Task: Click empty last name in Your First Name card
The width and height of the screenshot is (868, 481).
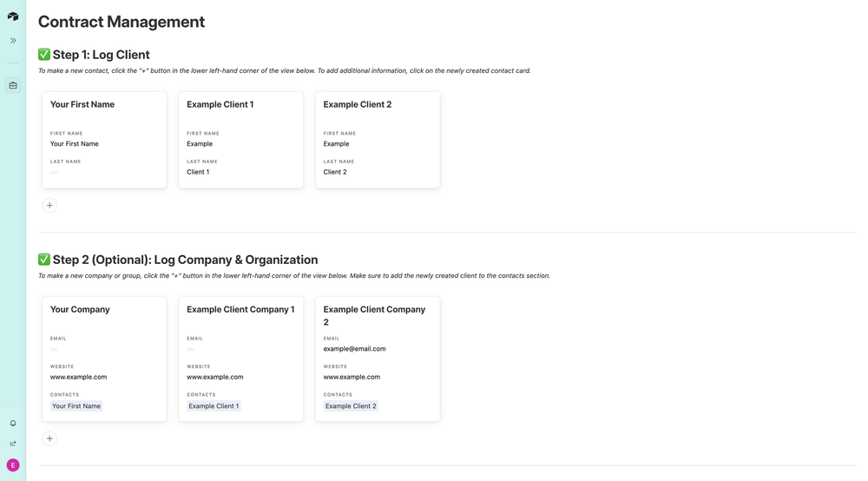Action: (x=54, y=173)
